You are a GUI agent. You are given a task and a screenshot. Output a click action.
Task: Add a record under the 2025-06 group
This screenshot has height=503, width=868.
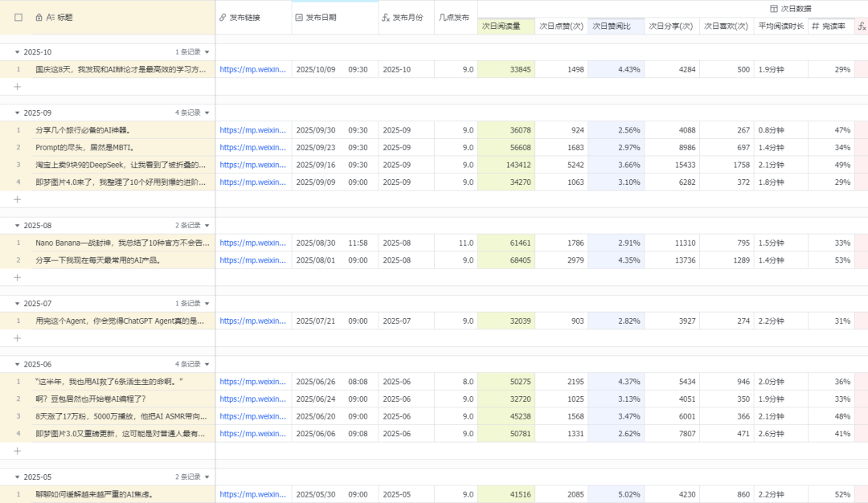coord(17,451)
